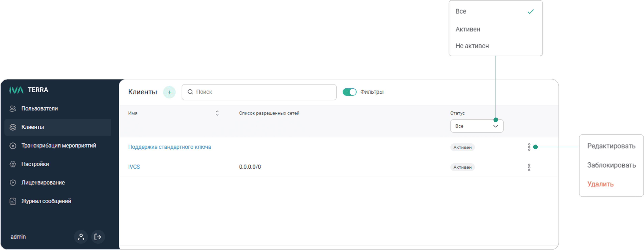
Task: Open Settings gear in sidebar
Action: [13, 164]
